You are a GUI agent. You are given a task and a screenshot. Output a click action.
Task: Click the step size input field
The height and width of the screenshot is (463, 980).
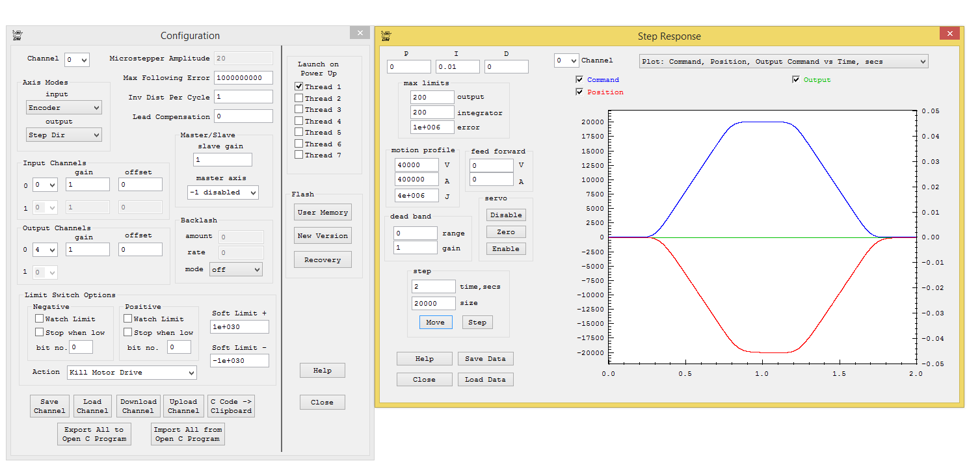pyautogui.click(x=433, y=303)
